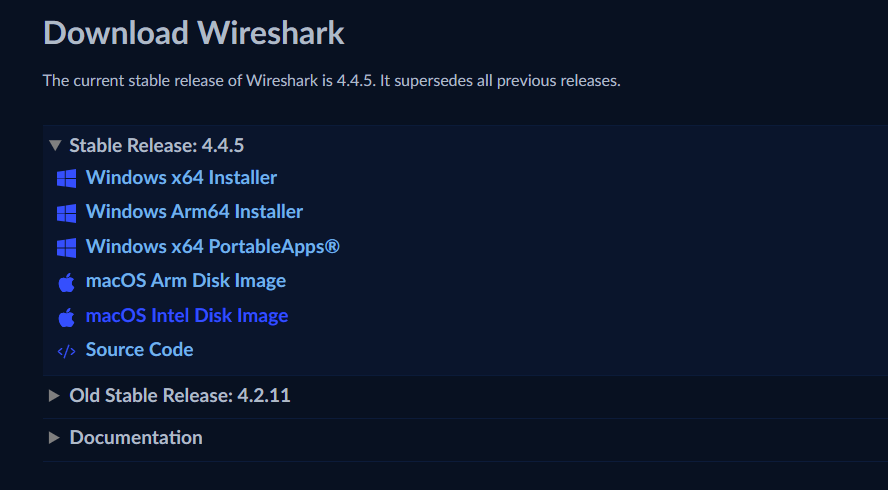This screenshot has height=490, width=888.
Task: Click the Apple logo beside Intel Disk Image
Action: [67, 317]
